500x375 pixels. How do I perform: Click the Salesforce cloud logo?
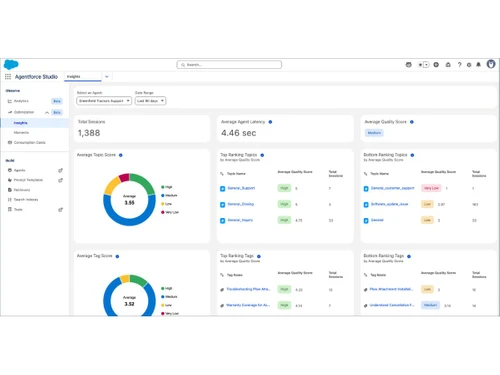coord(11,64)
